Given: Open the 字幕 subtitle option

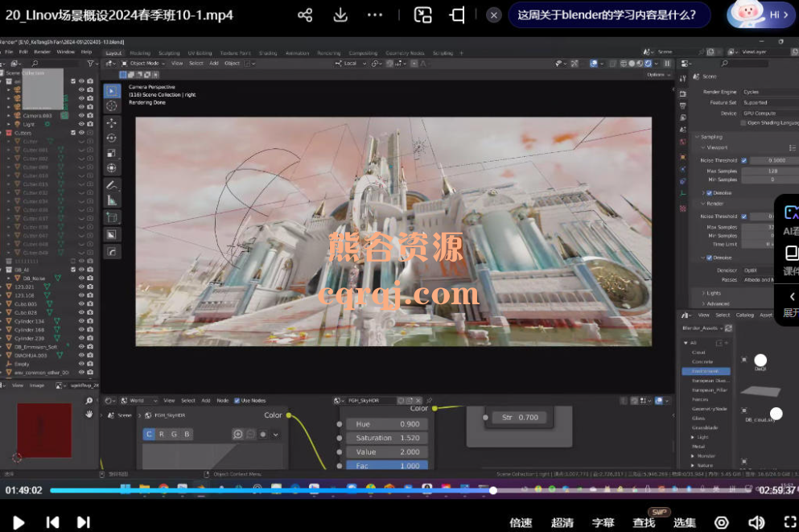Looking at the screenshot, I should tap(603, 523).
